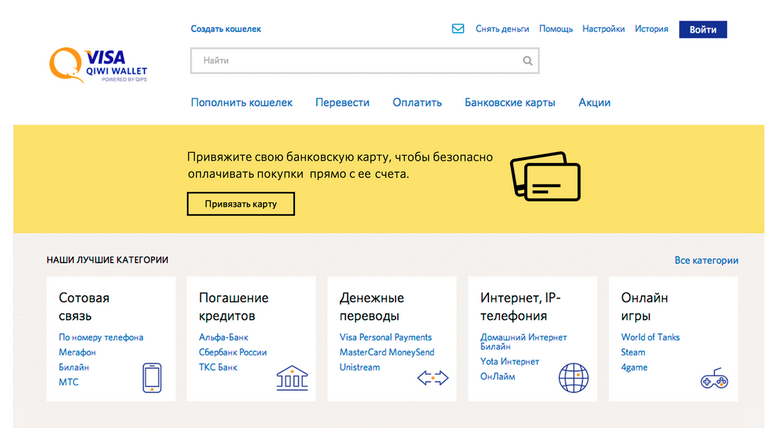
Task: Click the mobile phone icon in Сотовая связь
Action: (x=152, y=378)
